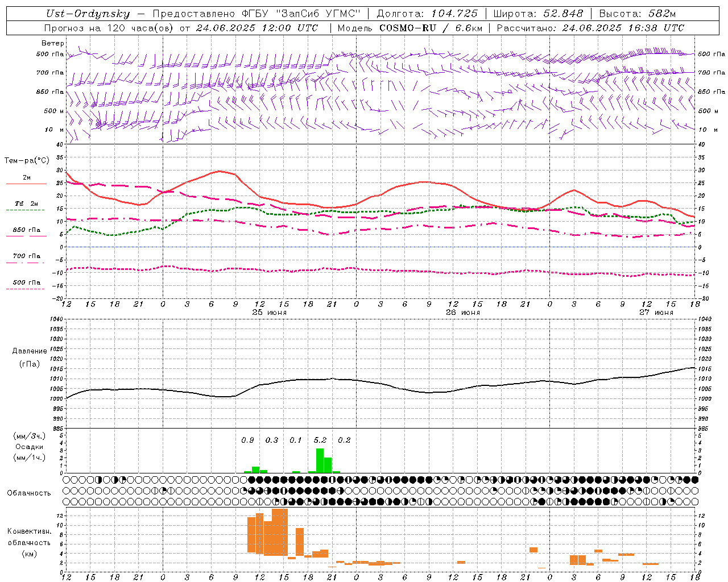Viewport: 728px width, 582px height.
Task: Click the forecast start time 24.06.2025 12:00 UTC
Action: click(257, 28)
